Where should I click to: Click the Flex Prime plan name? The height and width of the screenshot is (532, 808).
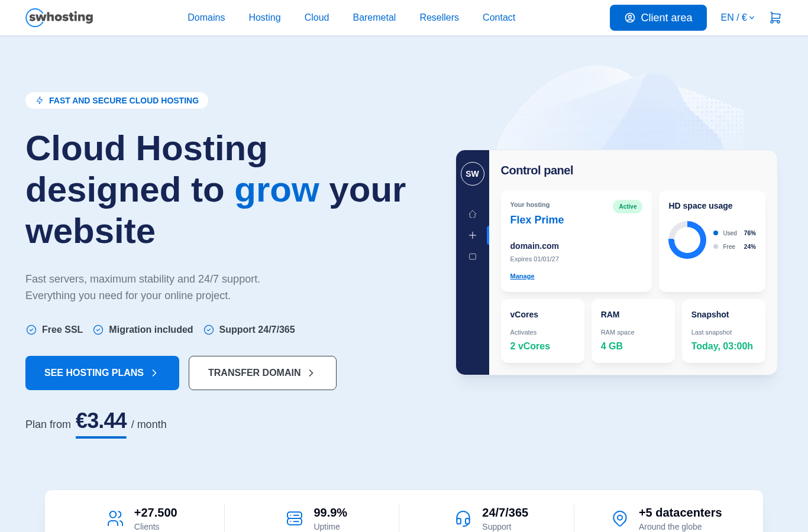click(x=537, y=220)
